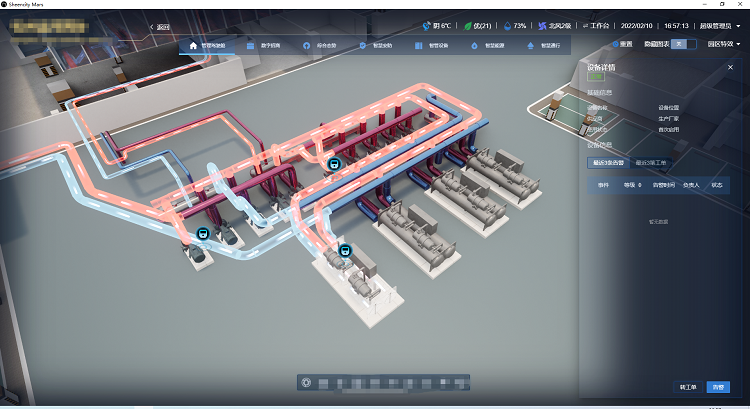Click the wind pinwheel icon
Image resolution: width=750 pixels, height=409 pixels.
pyautogui.click(x=542, y=26)
